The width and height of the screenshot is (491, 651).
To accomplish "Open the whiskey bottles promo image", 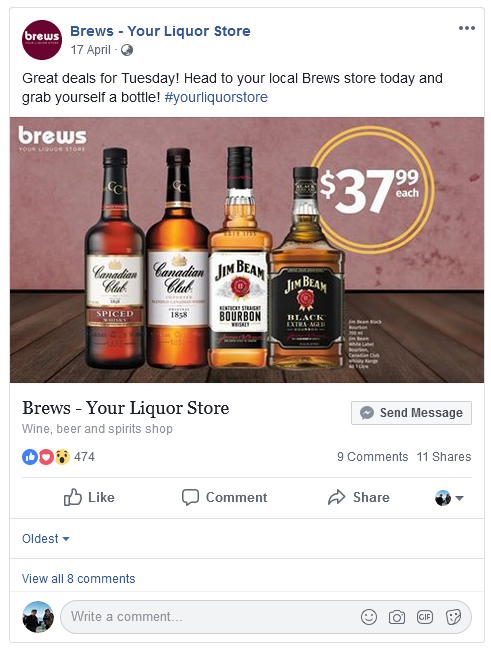I will pos(247,250).
